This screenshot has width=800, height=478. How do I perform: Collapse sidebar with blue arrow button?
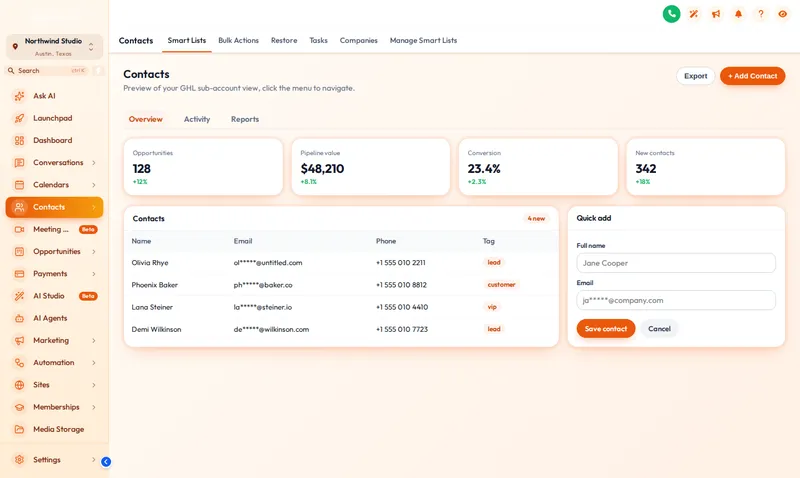(106, 462)
